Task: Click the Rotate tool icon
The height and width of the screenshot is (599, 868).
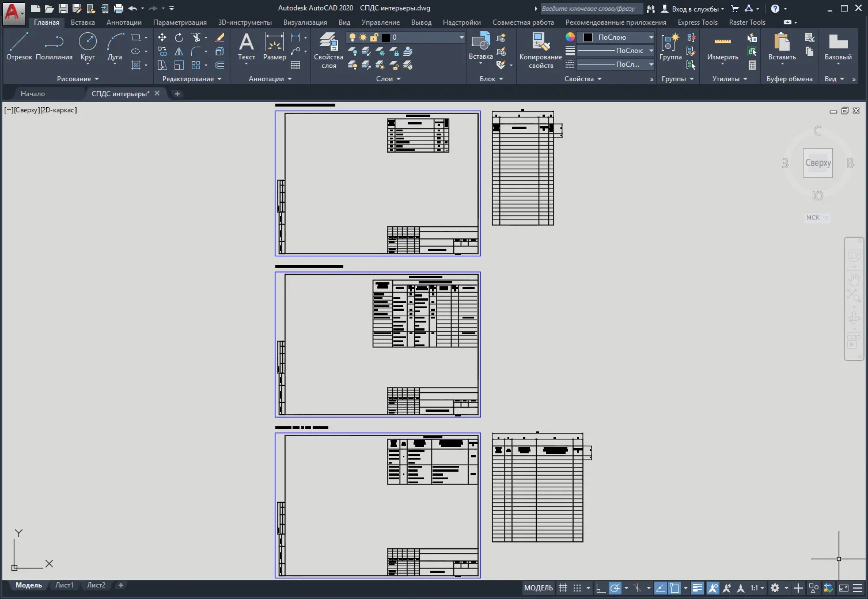Action: 179,37
